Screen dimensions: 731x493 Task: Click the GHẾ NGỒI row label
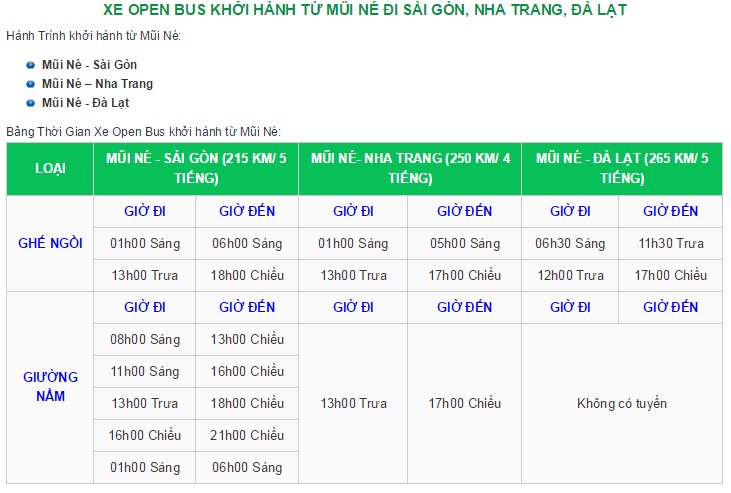50,243
